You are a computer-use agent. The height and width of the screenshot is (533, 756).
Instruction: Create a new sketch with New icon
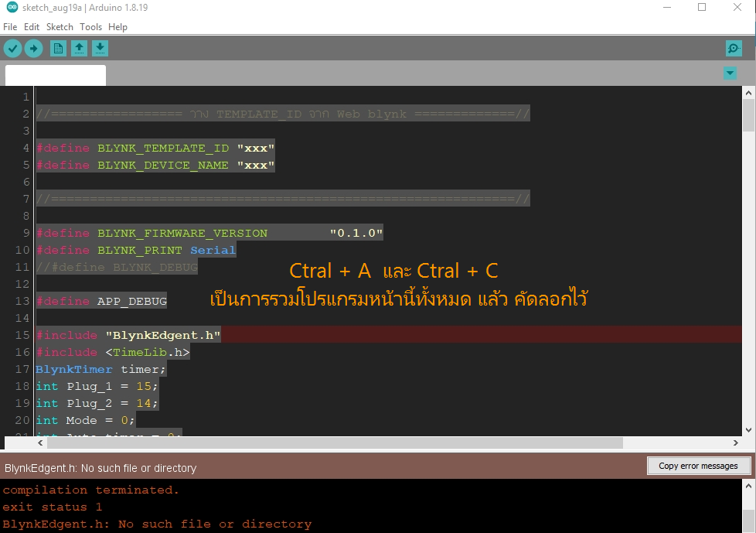pyautogui.click(x=58, y=48)
